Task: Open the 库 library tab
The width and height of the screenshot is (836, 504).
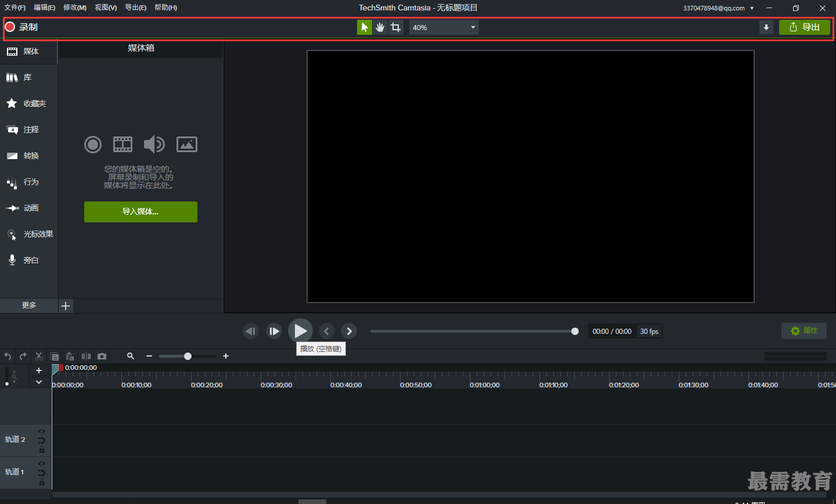Action: [28, 78]
